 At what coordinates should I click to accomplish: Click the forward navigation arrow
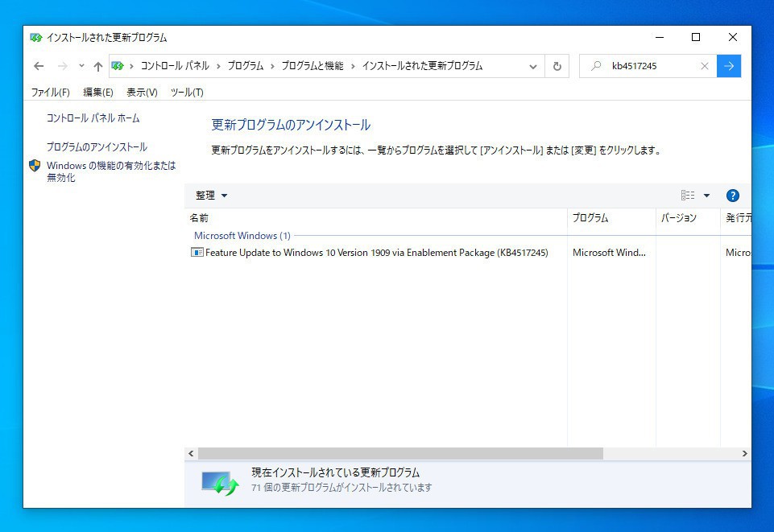(62, 66)
